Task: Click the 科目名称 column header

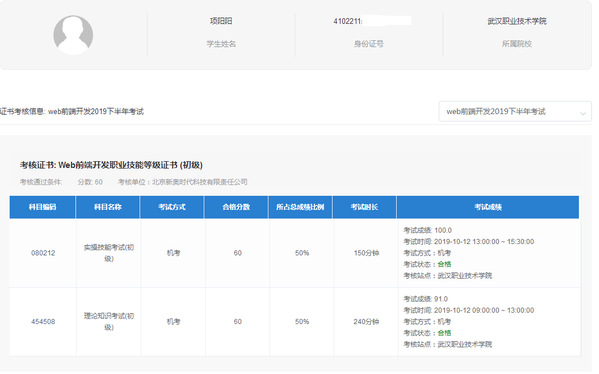Action: 108,207
